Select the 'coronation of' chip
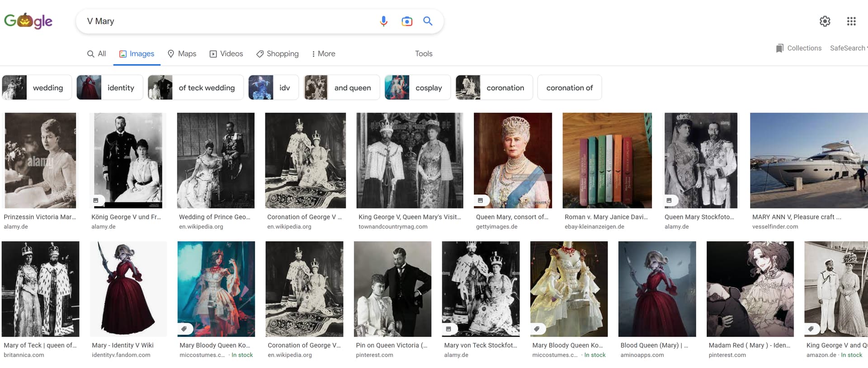Viewport: 868px width, 368px height. [570, 88]
